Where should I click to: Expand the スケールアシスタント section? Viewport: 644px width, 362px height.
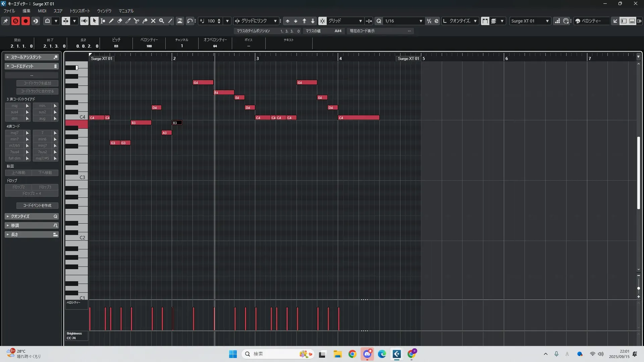point(26,57)
